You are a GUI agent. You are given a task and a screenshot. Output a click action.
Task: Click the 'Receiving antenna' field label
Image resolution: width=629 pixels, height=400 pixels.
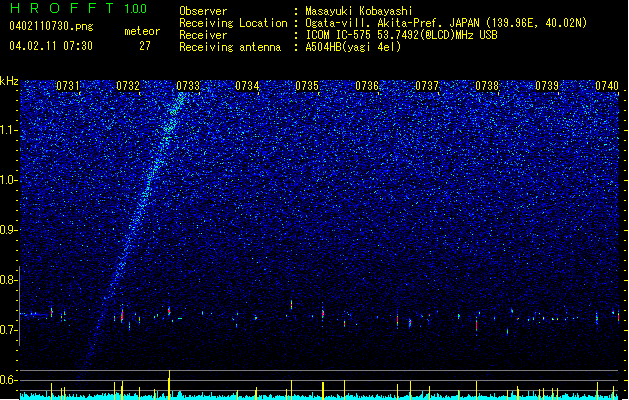pyautogui.click(x=230, y=47)
